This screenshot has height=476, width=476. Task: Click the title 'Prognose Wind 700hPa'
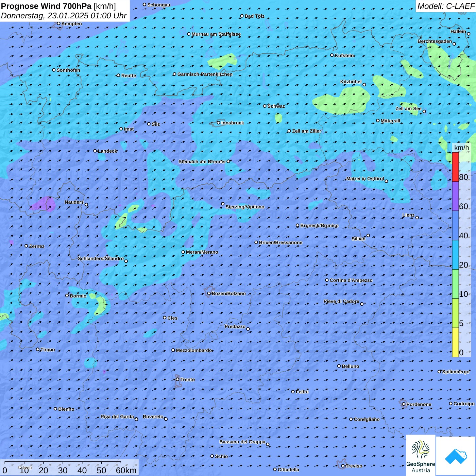(x=47, y=6)
